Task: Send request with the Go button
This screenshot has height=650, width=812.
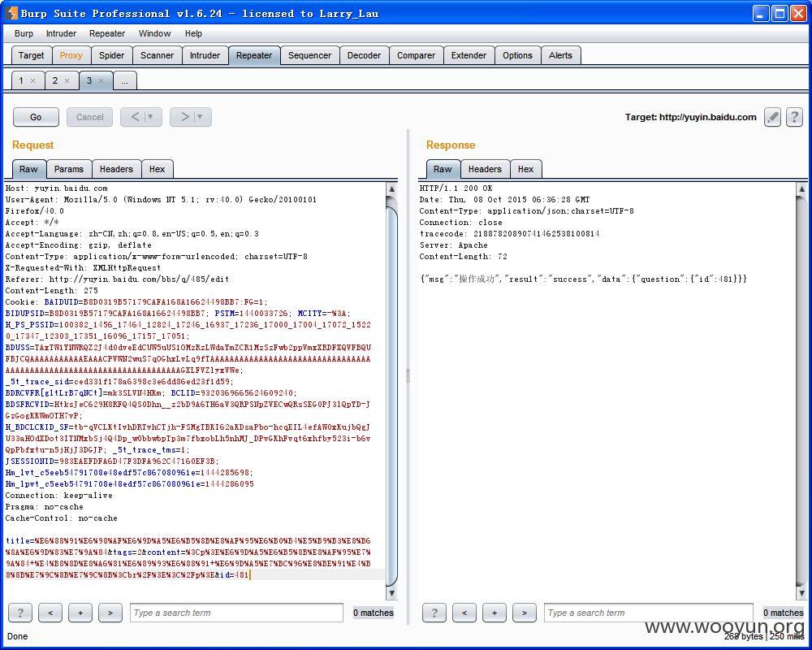Action: [x=36, y=117]
